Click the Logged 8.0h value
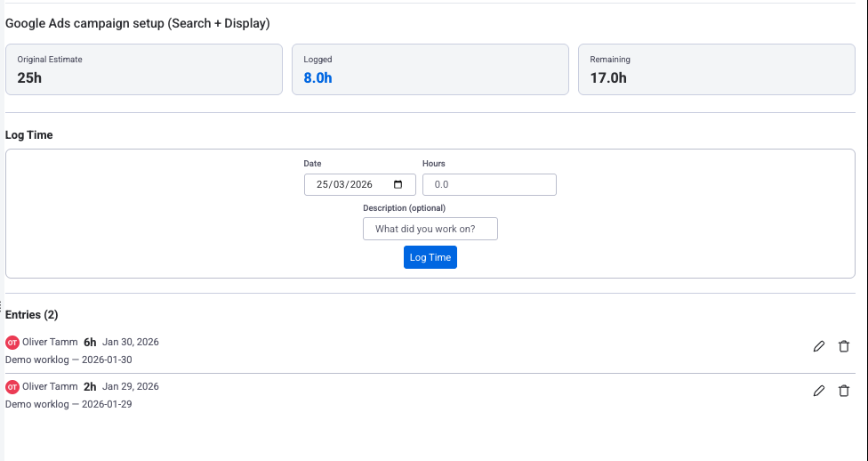 pos(318,77)
